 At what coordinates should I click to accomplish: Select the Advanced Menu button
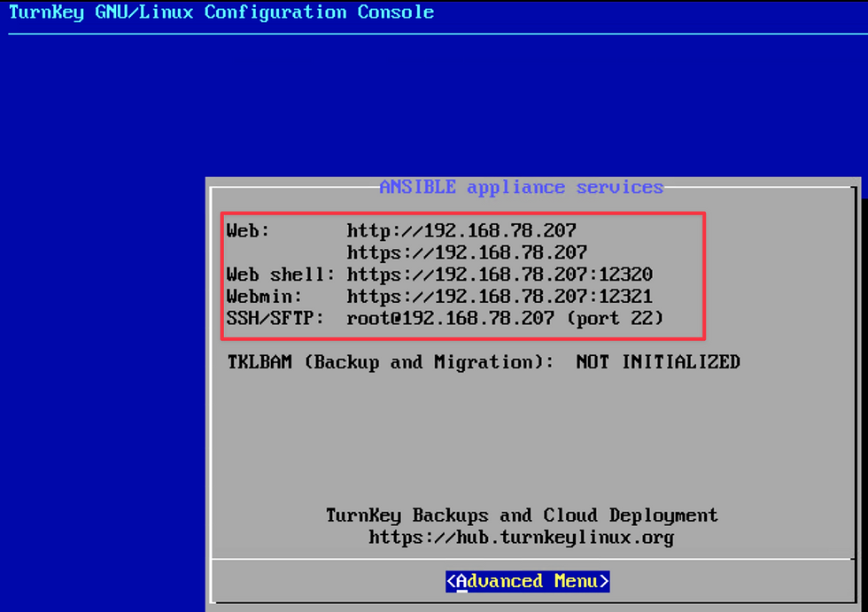coord(528,582)
